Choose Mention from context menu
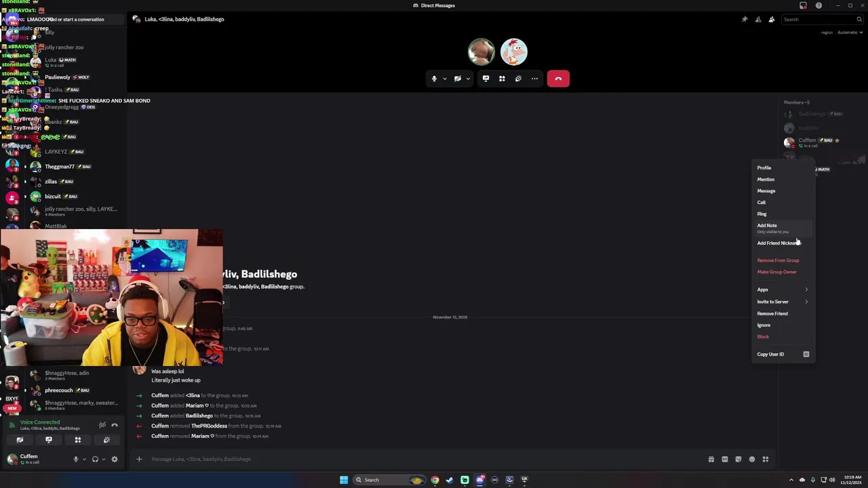This screenshot has width=868, height=488. pos(783,179)
